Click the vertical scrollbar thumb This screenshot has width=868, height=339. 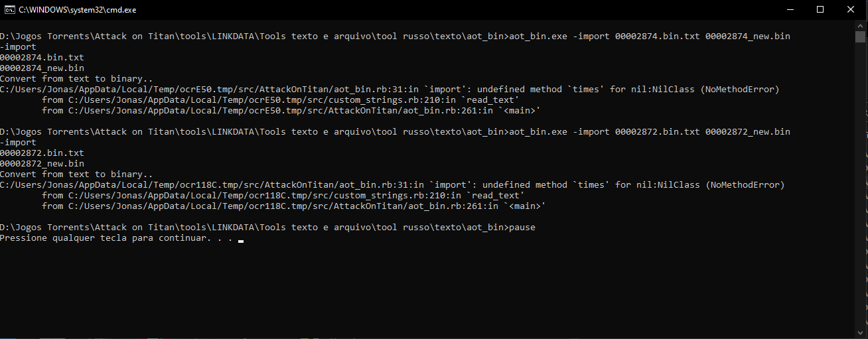(x=861, y=36)
